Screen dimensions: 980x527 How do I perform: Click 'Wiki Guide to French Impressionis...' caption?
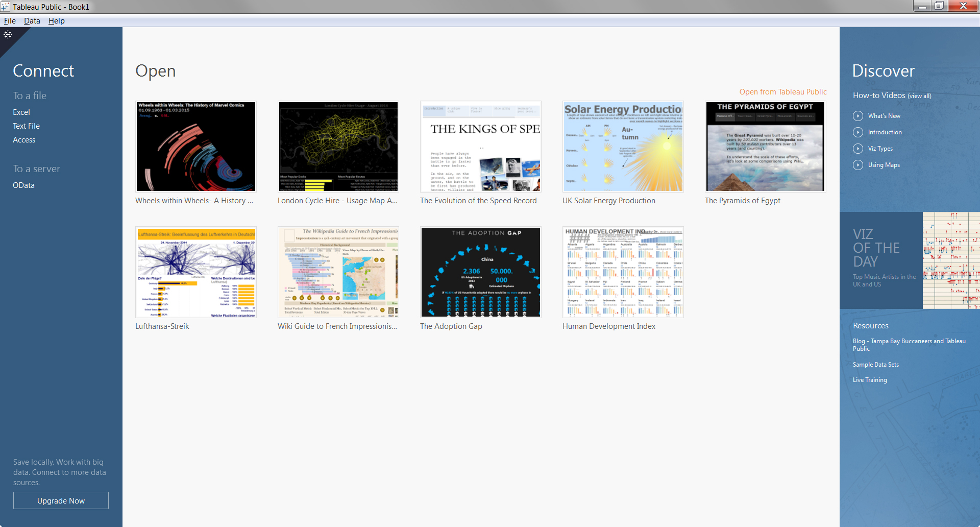[337, 326]
